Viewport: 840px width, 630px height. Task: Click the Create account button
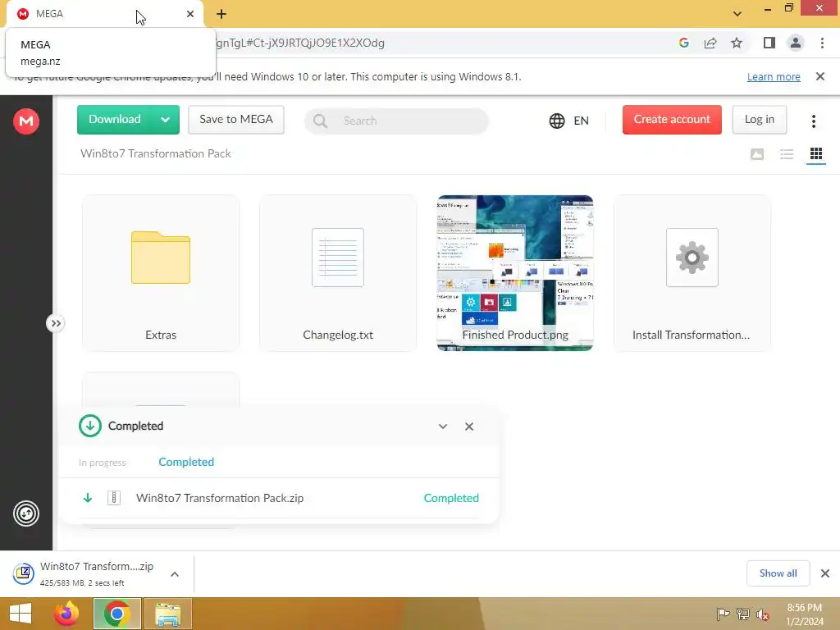coord(672,120)
